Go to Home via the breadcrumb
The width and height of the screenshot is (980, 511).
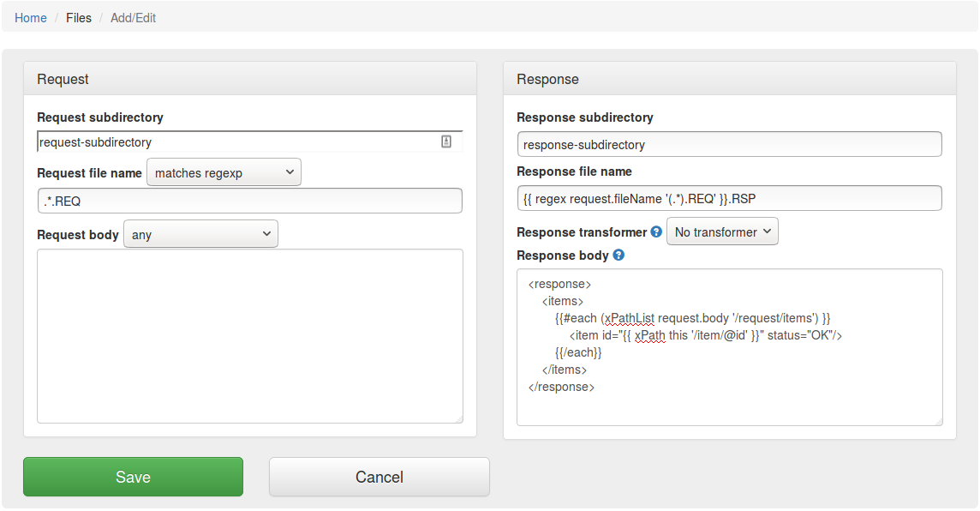pos(31,17)
